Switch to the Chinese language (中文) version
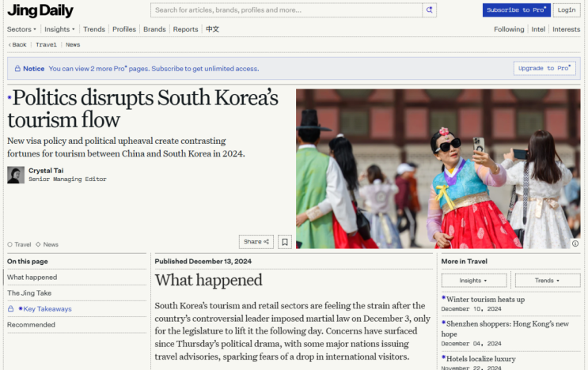 click(212, 29)
